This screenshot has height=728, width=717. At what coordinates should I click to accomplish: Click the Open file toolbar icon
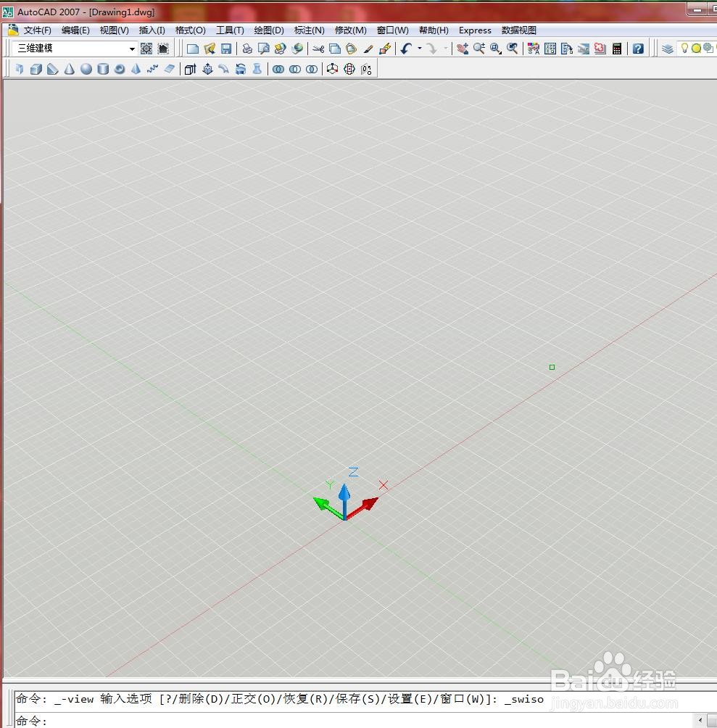pos(210,49)
